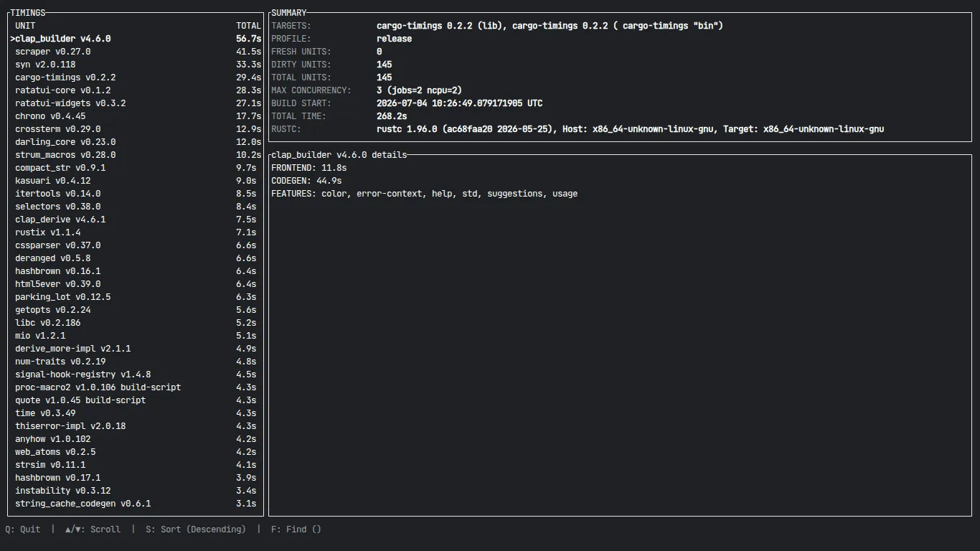
Task: Select the deranged v0.5.8 row
Action: 136,258
